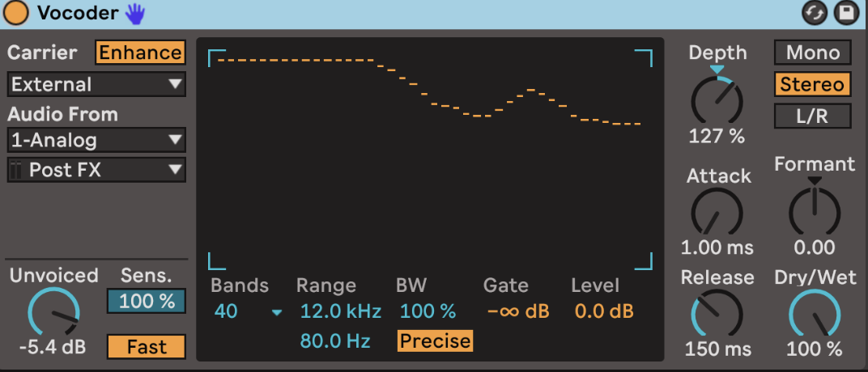
Task: Click the Carrier label
Action: coord(42,53)
